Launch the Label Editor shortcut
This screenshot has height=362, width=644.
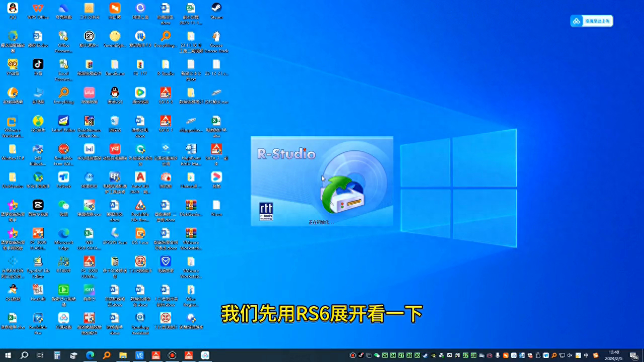tap(64, 121)
